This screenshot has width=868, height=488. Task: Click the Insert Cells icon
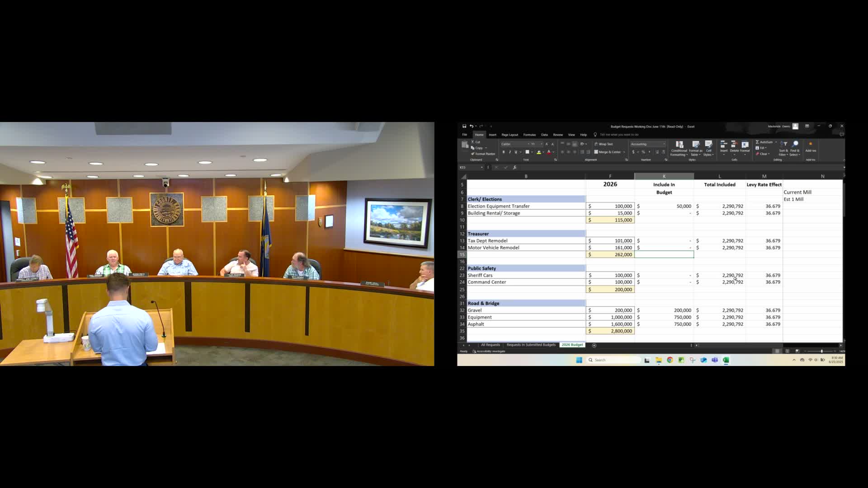click(x=724, y=147)
